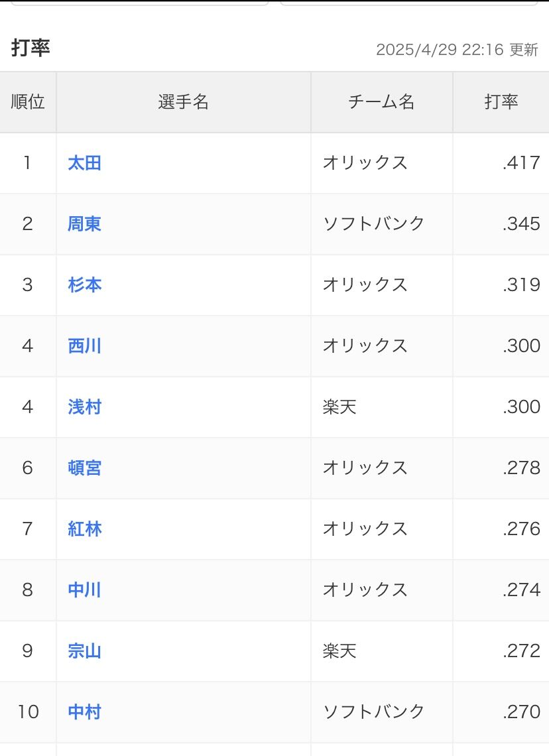Select player 中川's name link
This screenshot has height=756, width=549.
point(84,590)
